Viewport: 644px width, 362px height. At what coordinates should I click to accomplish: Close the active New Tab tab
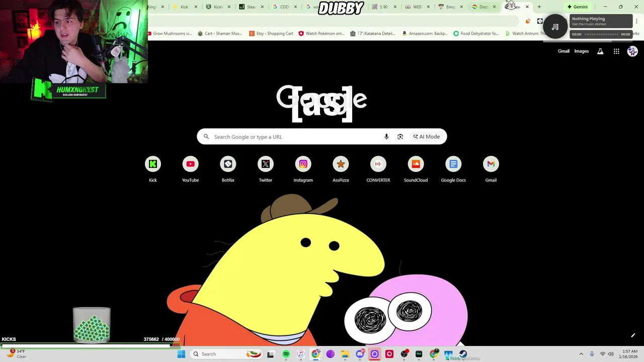527,7
